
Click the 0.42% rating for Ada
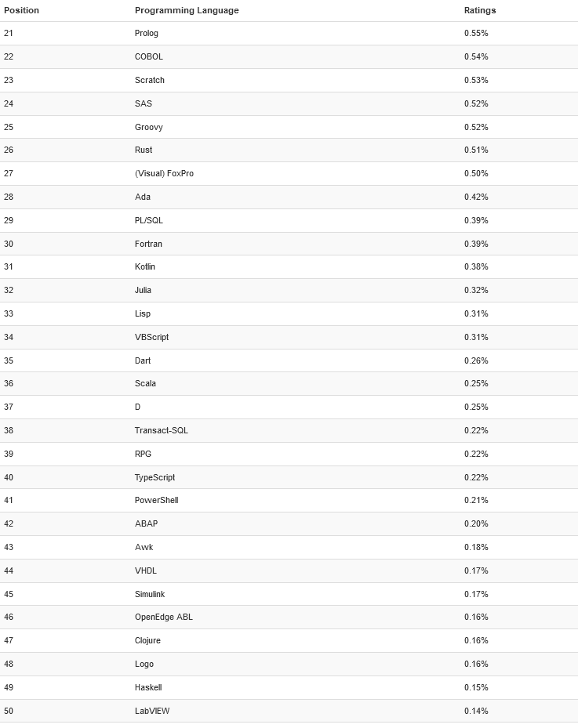pos(476,197)
